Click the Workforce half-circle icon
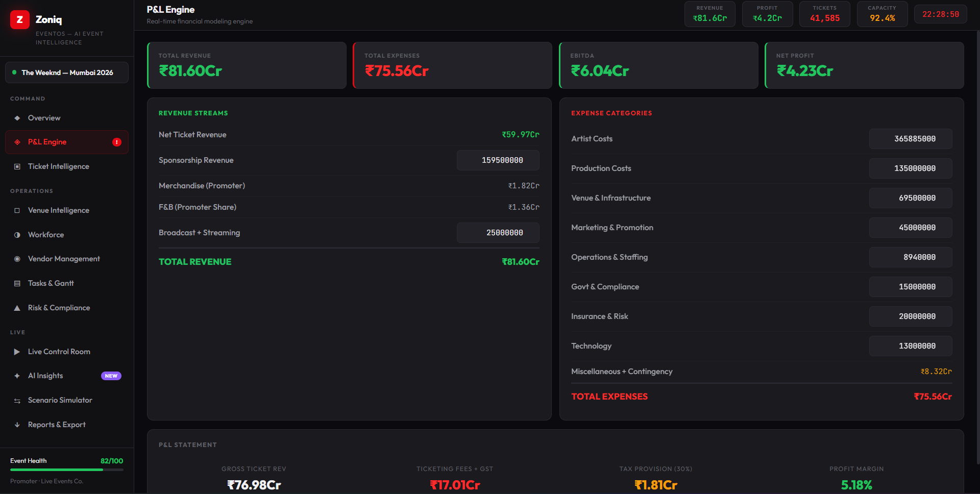980x494 pixels. 17,235
